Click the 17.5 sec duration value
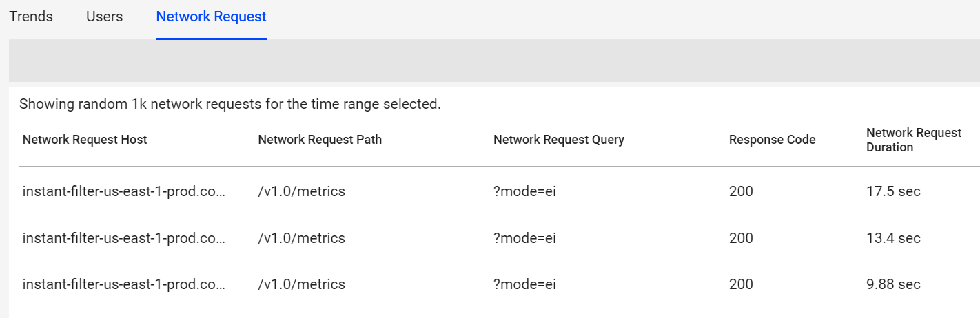 tap(893, 191)
